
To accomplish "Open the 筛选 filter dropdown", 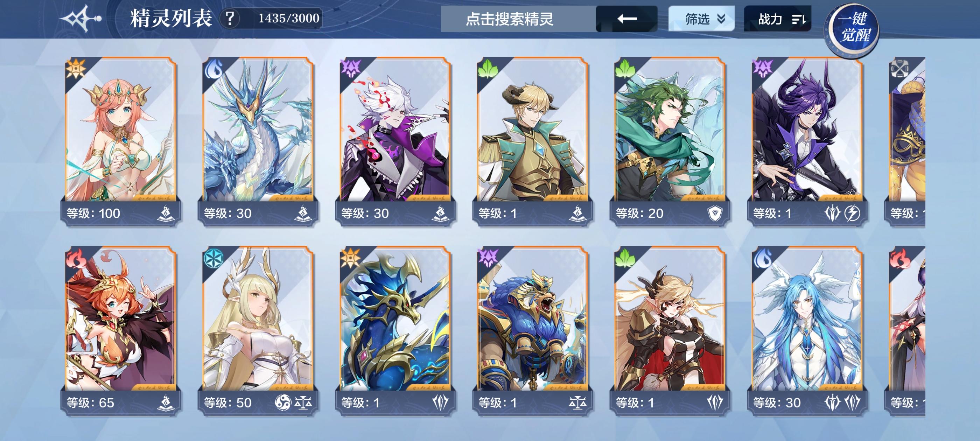I will 701,18.
